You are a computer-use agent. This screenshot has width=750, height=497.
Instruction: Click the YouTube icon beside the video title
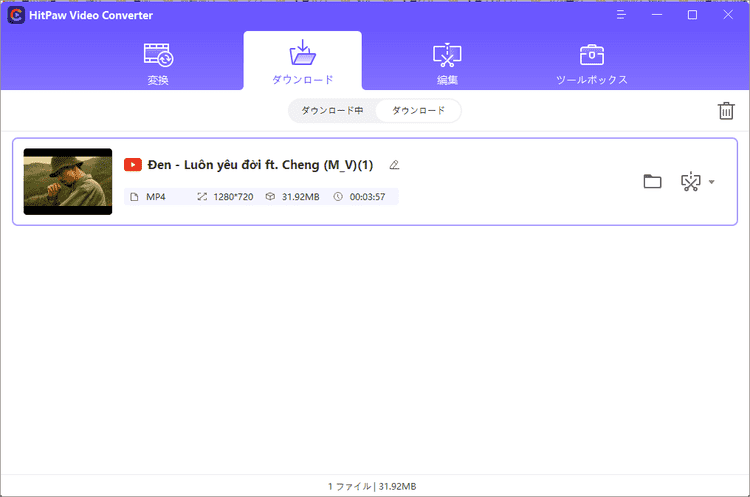[132, 165]
